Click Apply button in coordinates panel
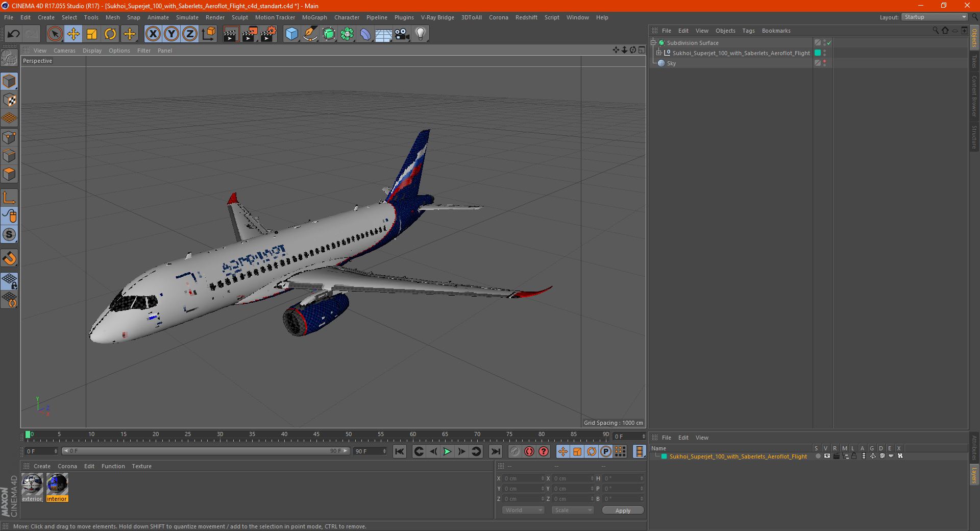The height and width of the screenshot is (531, 980). (x=623, y=511)
